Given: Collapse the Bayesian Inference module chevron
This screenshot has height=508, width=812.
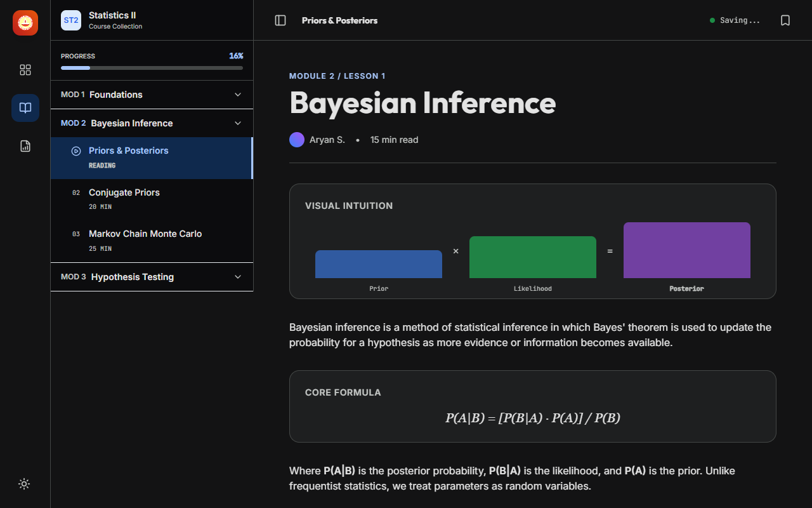Looking at the screenshot, I should (238, 123).
